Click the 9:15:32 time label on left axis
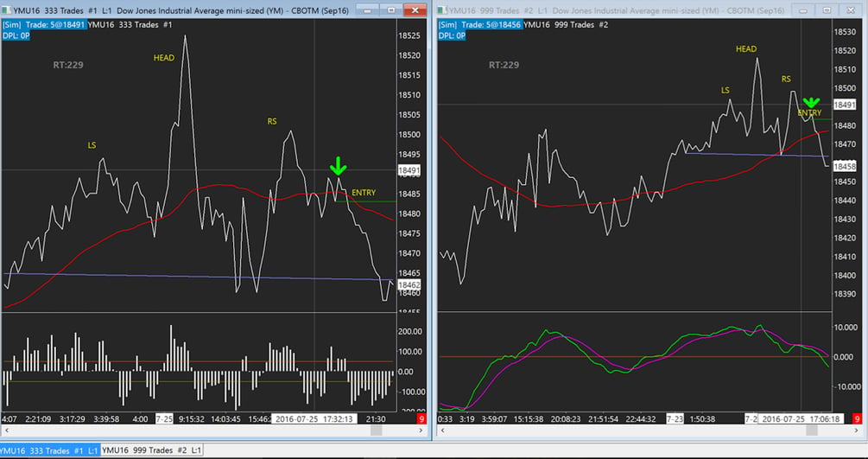 point(192,419)
